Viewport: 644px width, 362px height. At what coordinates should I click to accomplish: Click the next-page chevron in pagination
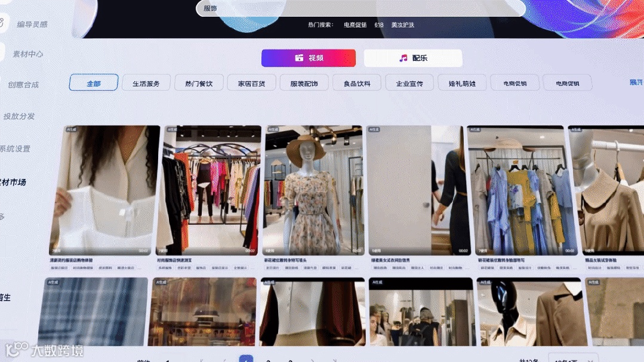(313, 360)
